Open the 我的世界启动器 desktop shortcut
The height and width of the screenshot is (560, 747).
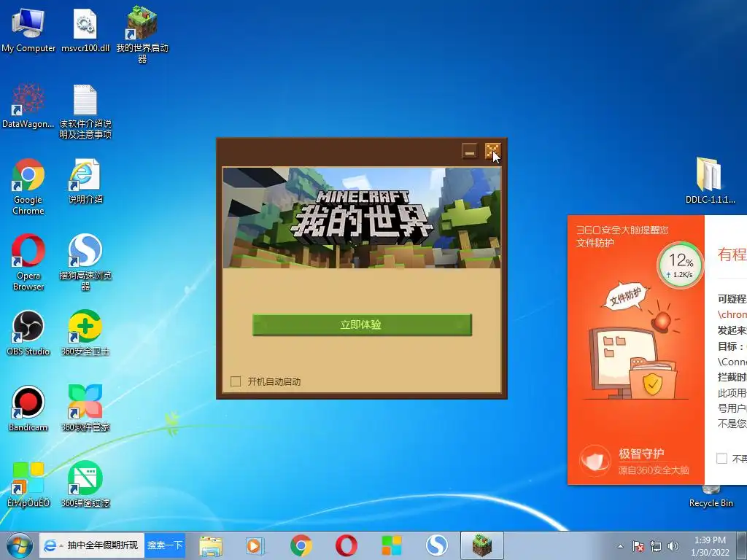142,34
